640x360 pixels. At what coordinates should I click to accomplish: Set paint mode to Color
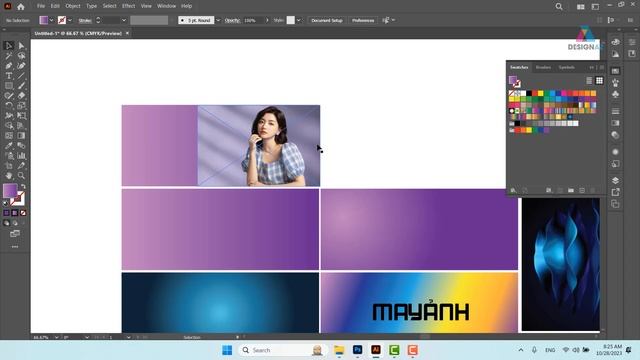pos(6,213)
